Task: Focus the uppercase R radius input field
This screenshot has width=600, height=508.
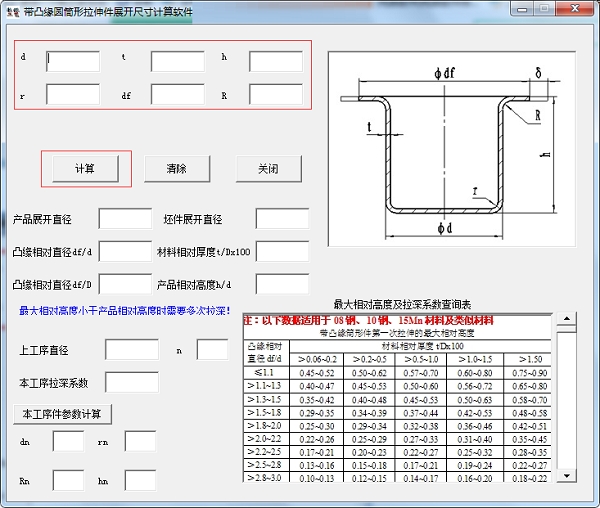Action: [275, 96]
